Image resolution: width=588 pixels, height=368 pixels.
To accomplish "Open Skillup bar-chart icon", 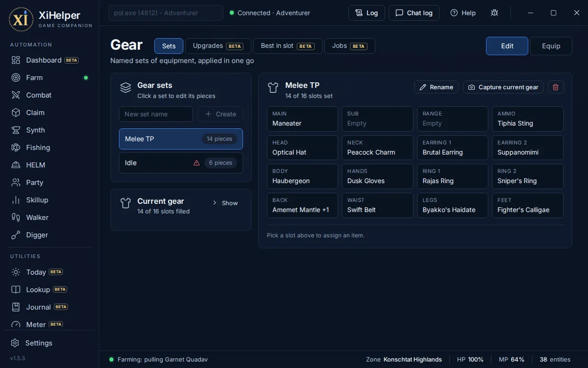I will coord(16,200).
